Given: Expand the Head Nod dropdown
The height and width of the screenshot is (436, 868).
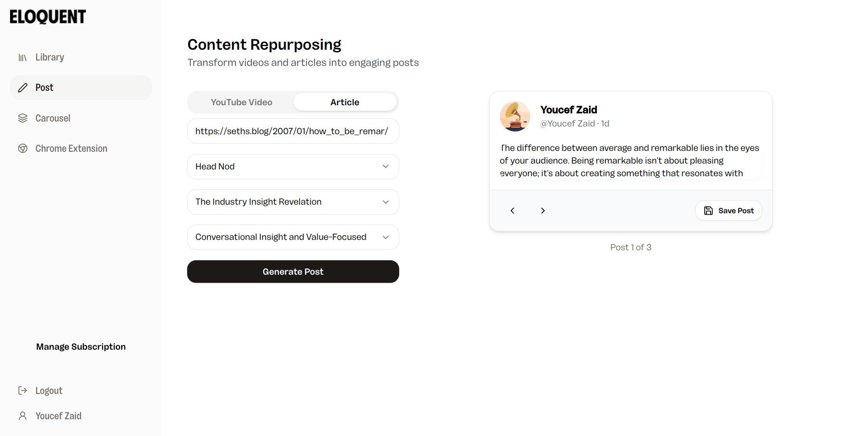Looking at the screenshot, I should pos(293,167).
